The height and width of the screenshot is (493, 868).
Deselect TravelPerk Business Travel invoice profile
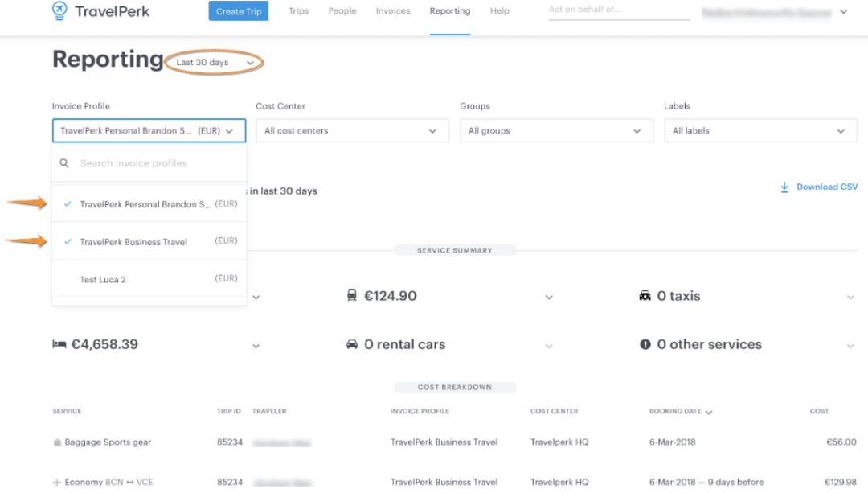(149, 240)
